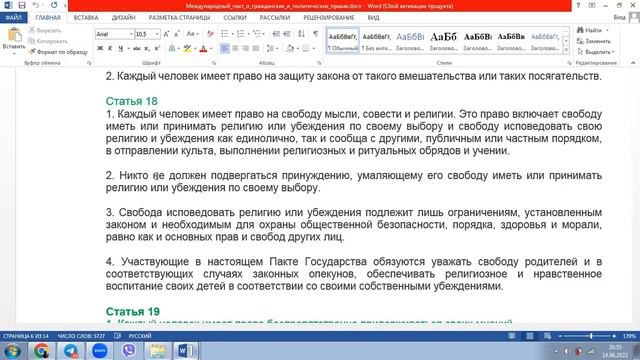
Task: Apply the text effects icon
Action: (172, 48)
